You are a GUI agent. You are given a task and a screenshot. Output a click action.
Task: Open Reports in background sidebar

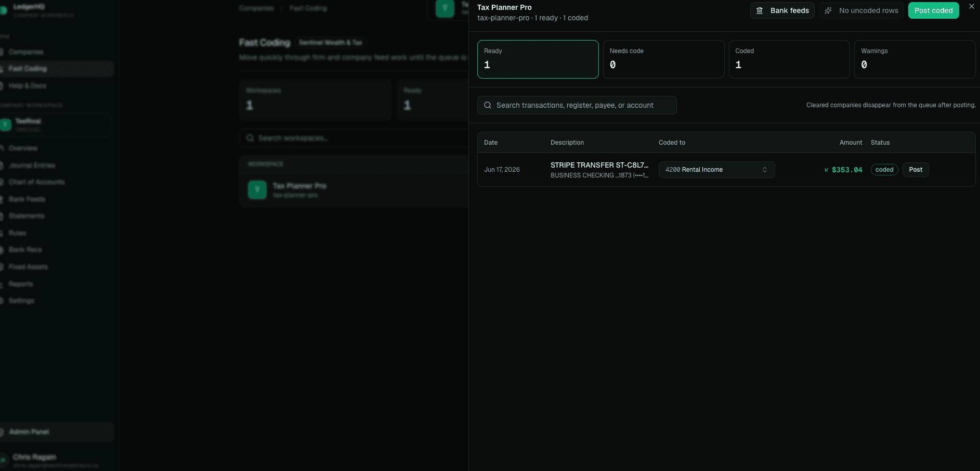tap(21, 284)
